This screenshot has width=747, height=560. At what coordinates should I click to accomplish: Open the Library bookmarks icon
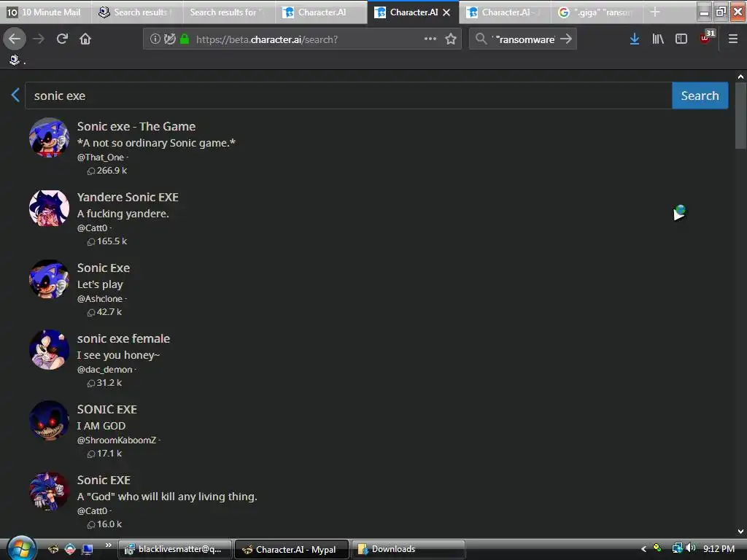658,39
